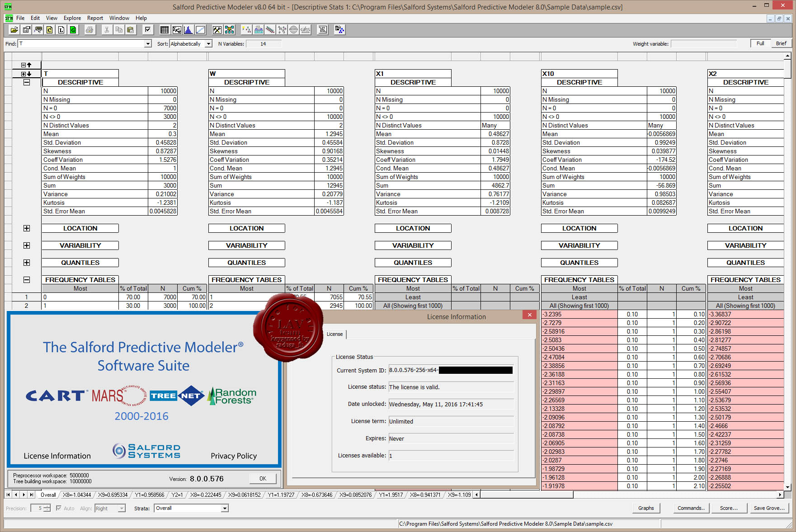796x532 pixels.
Task: Click the last toolbar icon with blue nodes
Action: (339, 30)
